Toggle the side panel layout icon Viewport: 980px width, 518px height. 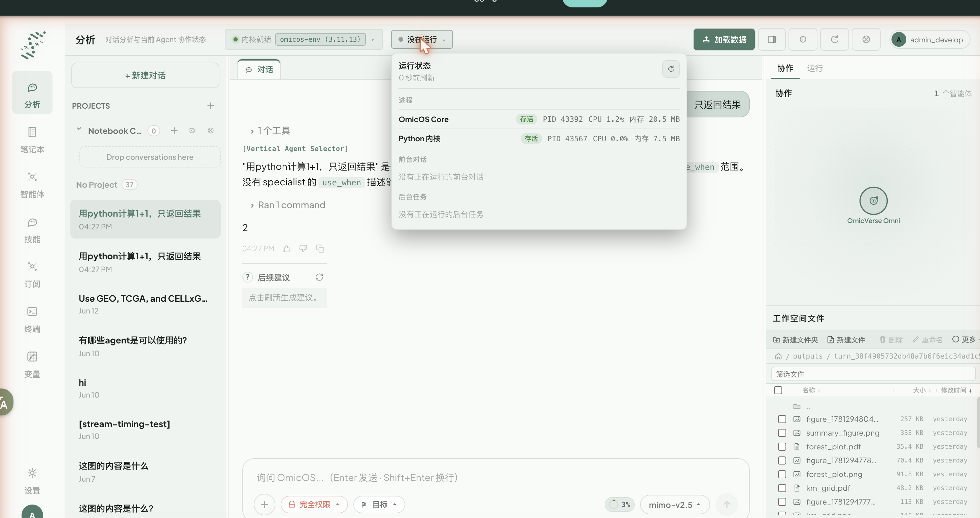pos(772,39)
